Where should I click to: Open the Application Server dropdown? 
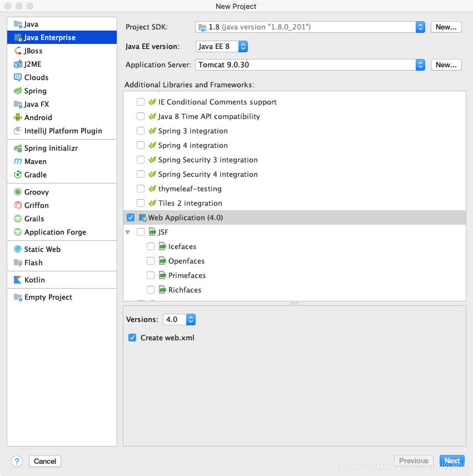coord(310,65)
